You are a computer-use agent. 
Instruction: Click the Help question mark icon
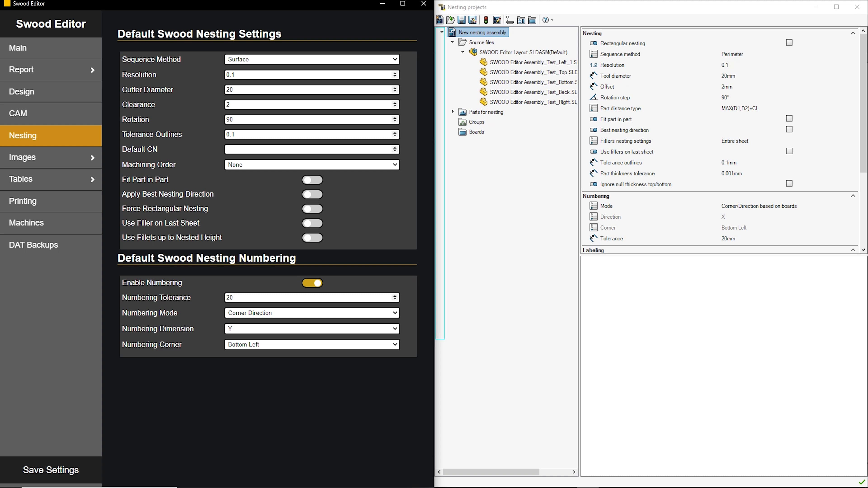(546, 20)
